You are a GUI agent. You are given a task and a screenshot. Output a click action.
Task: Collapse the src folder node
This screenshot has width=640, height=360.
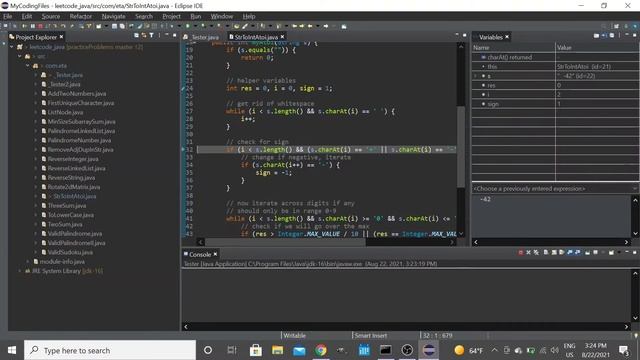tap(19, 56)
